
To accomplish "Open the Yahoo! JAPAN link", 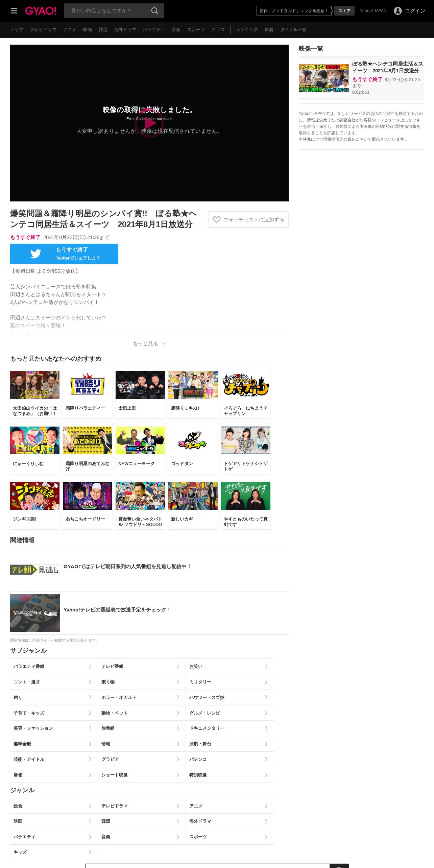I will click(x=373, y=11).
